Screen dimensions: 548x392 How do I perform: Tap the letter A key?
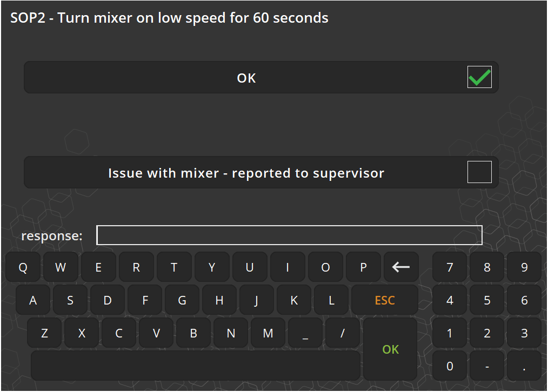[33, 300]
